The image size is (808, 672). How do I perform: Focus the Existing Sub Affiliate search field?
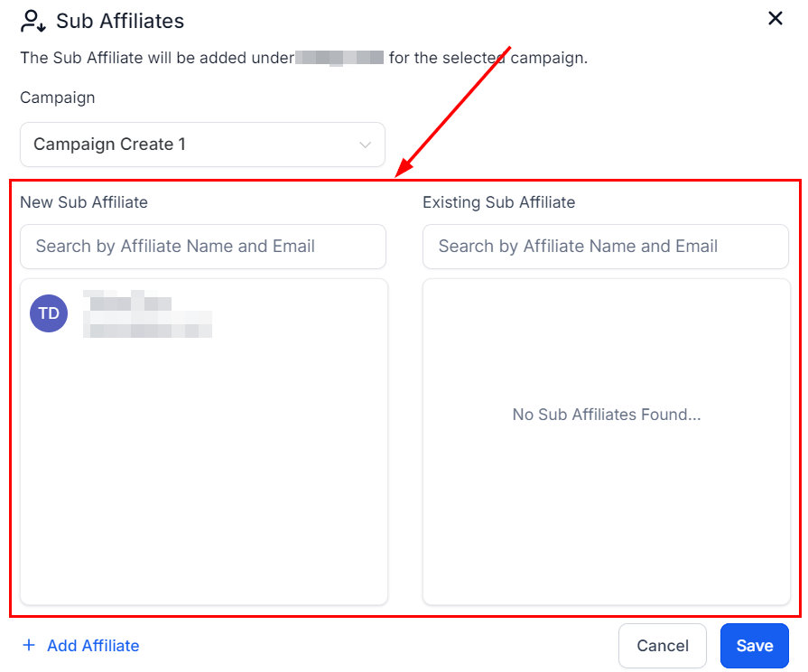(x=605, y=247)
